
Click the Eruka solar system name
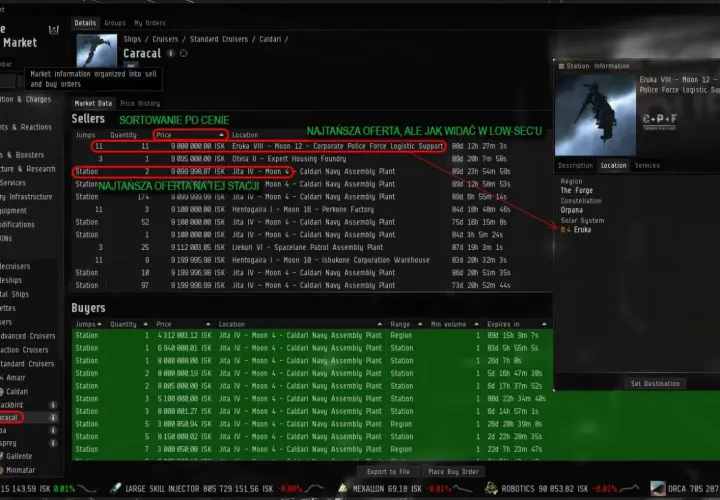point(582,230)
